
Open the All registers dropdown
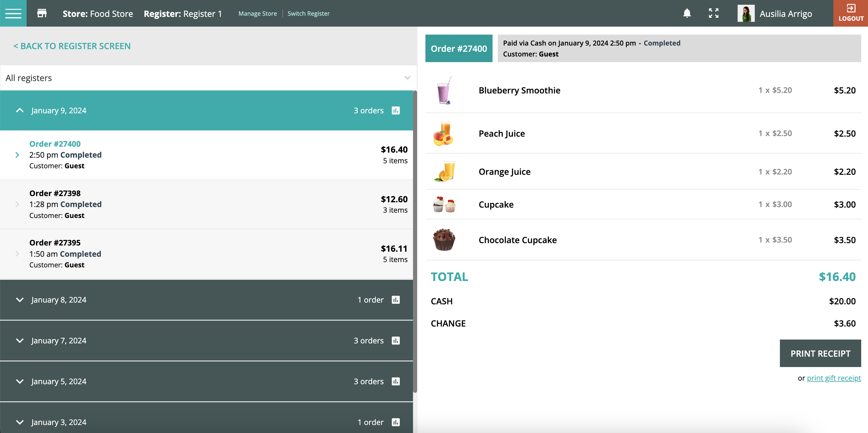[x=208, y=78]
